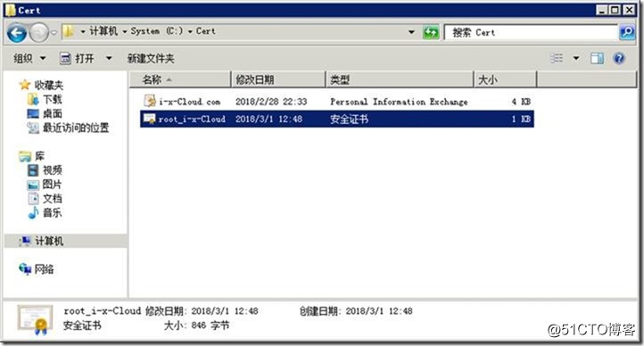
Task: Open the view options dropdown arrow
Action: pos(576,58)
